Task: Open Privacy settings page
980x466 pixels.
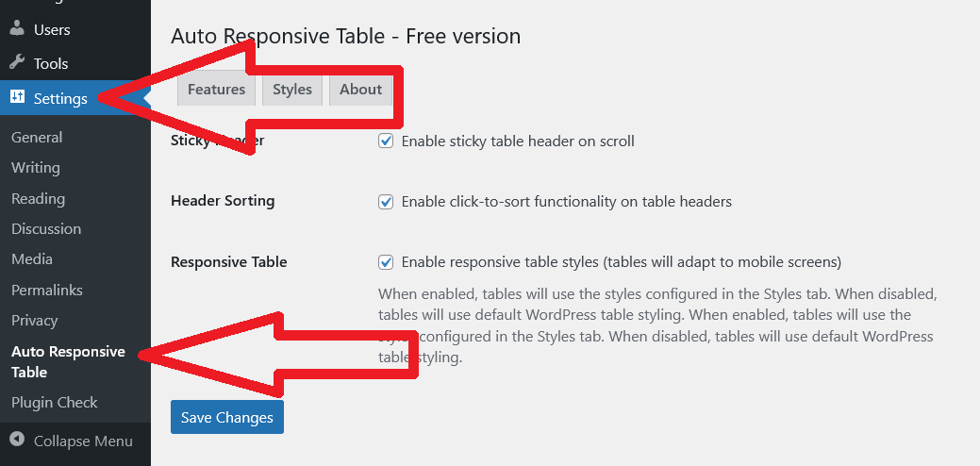Action: [35, 321]
